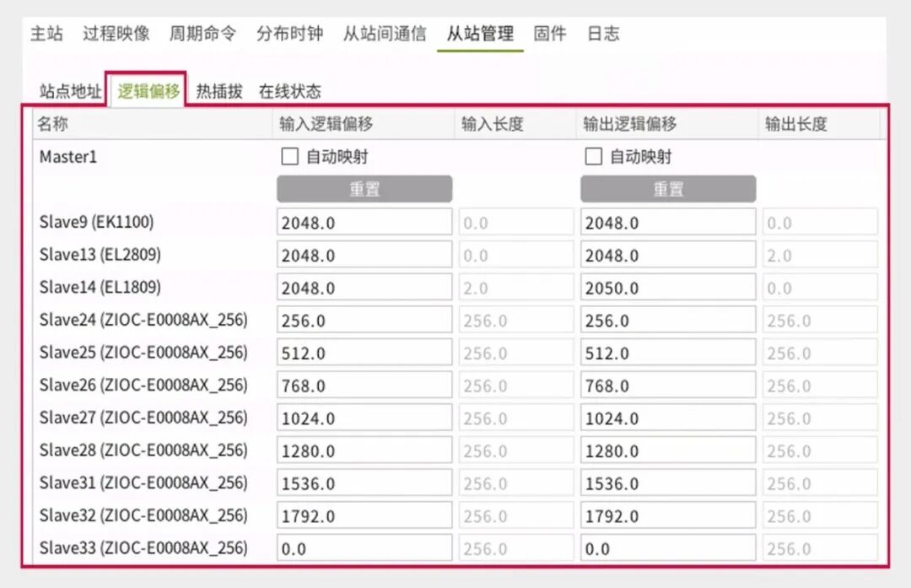Open the 主站 tab
The height and width of the screenshot is (588, 911).
[x=46, y=33]
